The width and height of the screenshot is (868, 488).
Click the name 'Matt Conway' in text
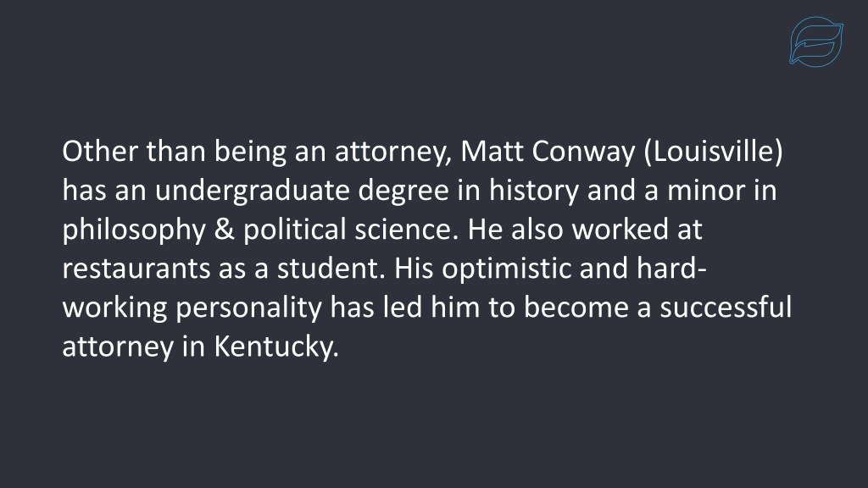pyautogui.click(x=548, y=151)
